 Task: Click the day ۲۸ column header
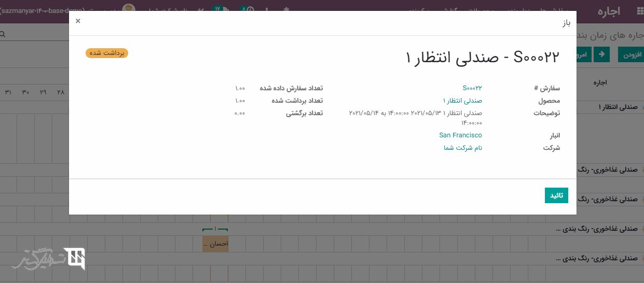click(x=61, y=92)
